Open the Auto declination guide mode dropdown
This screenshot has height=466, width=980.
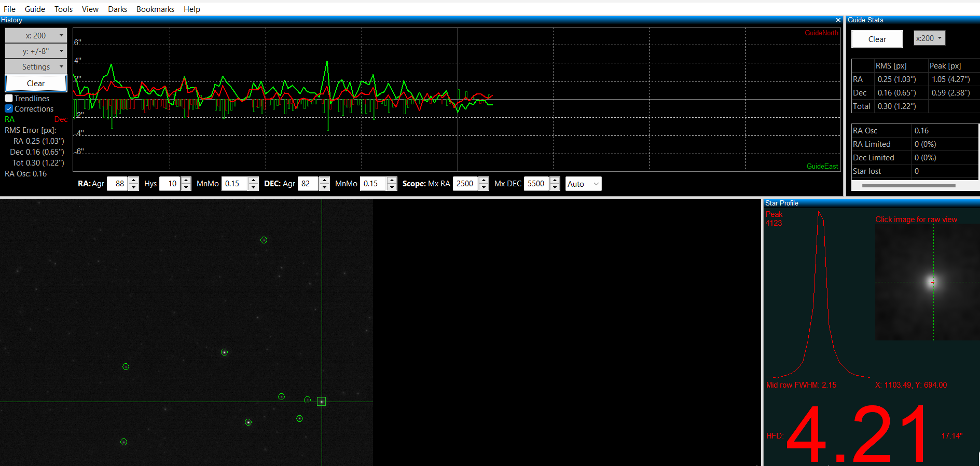pyautogui.click(x=583, y=184)
